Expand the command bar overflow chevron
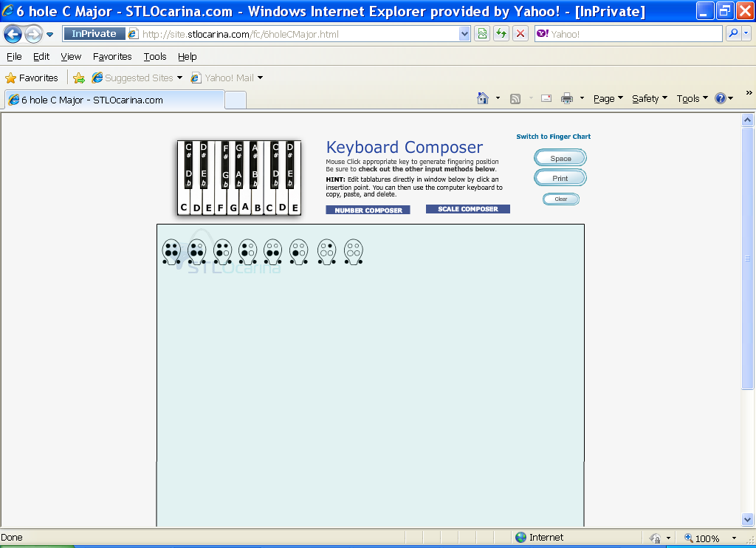The width and height of the screenshot is (756, 548). point(749,92)
